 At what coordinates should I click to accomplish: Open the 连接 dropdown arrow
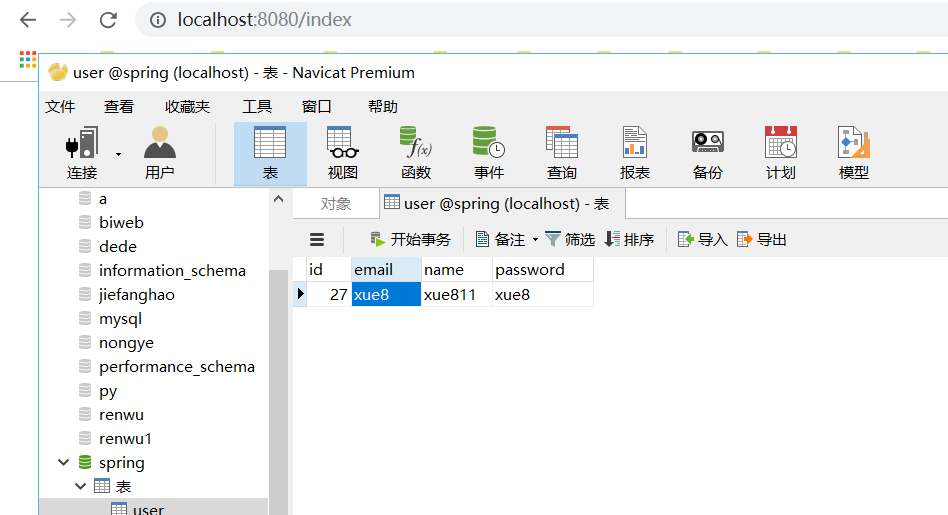[118, 154]
